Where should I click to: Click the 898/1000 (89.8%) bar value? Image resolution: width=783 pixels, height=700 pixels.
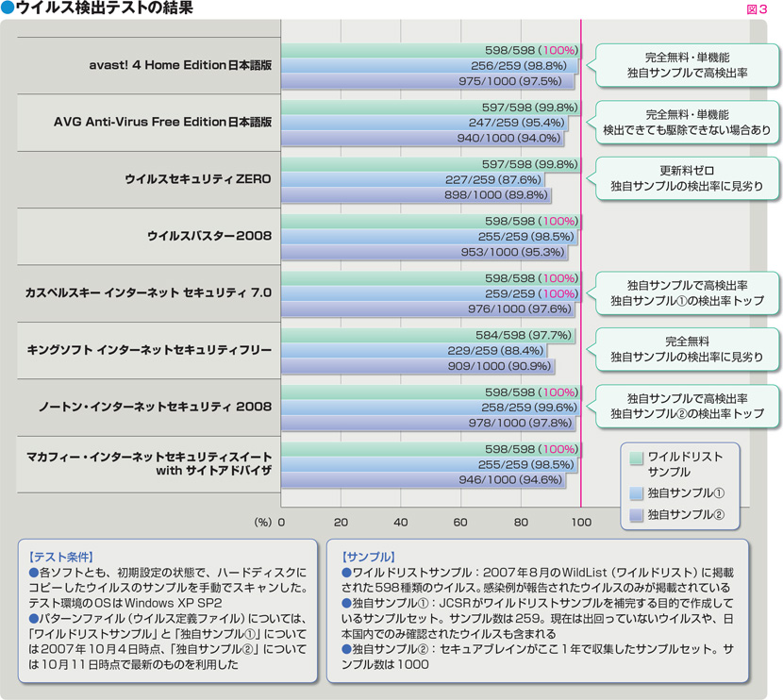496,194
